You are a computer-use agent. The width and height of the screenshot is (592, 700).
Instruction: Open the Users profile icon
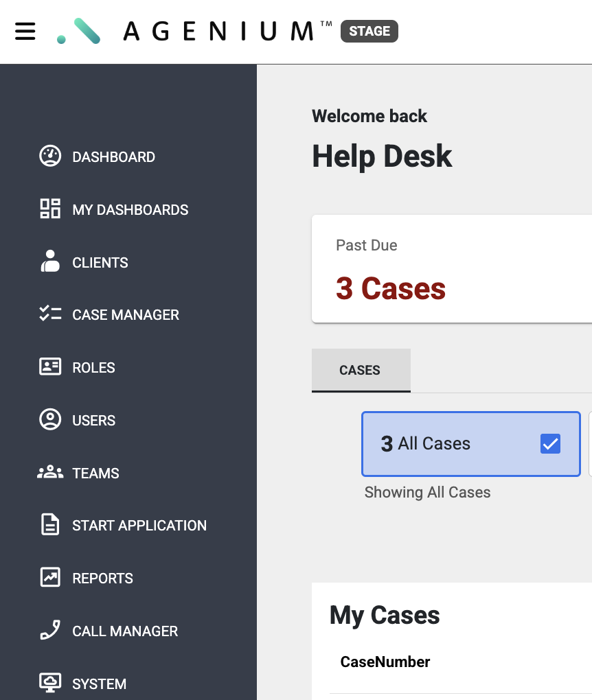tap(50, 420)
